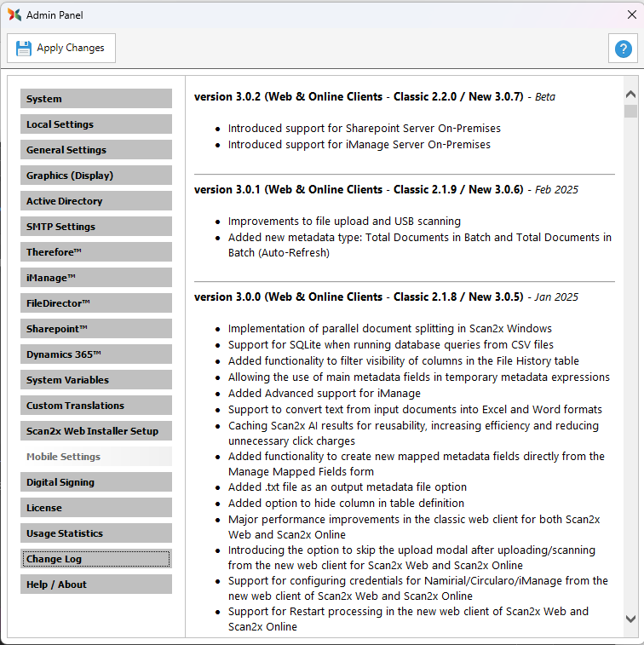
Task: Open the Digital Signing section
Action: click(95, 482)
